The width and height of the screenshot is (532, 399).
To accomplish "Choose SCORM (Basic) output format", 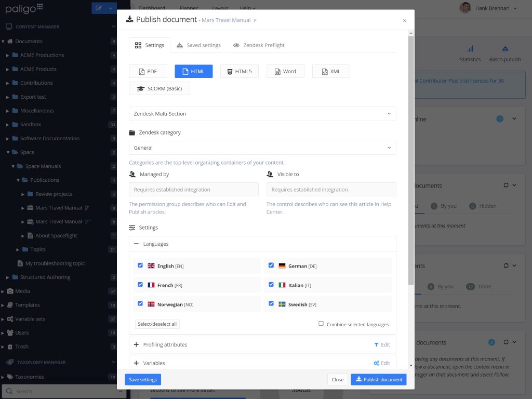I will 159,88.
